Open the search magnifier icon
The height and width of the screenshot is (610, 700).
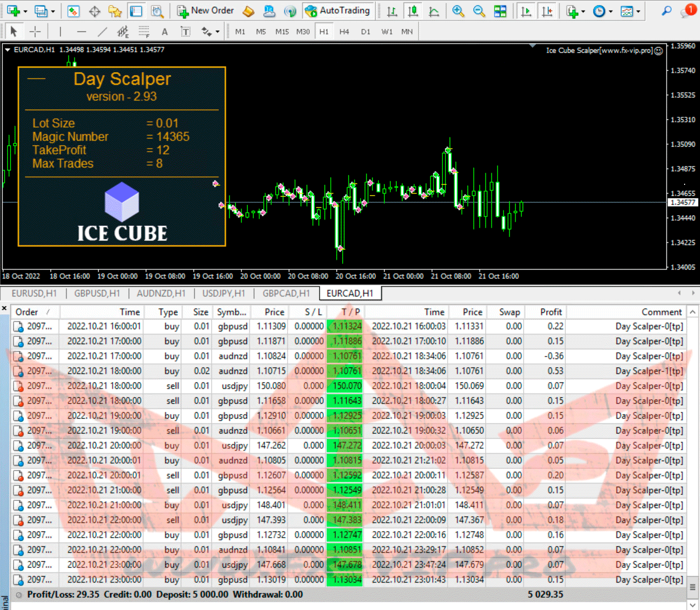click(667, 10)
